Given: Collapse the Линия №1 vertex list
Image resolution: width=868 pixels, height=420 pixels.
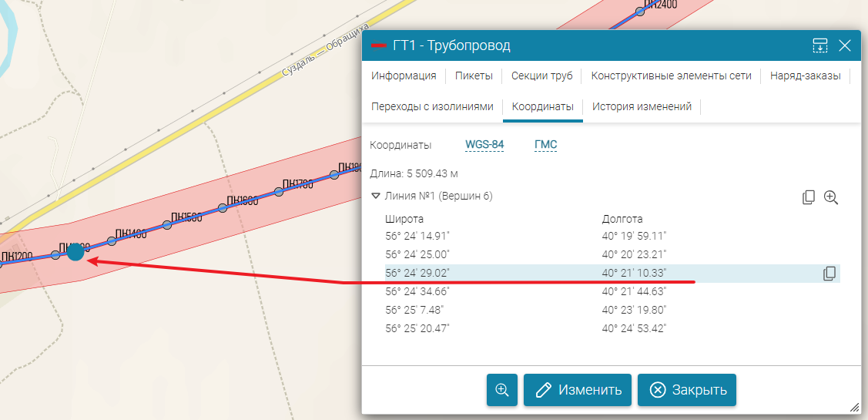Looking at the screenshot, I should click(376, 197).
